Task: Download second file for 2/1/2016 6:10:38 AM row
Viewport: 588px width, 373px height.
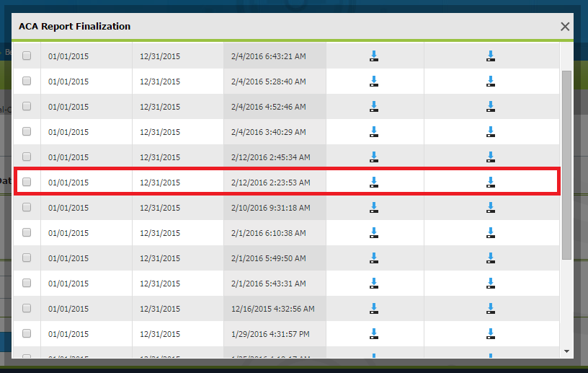Action: pos(490,233)
